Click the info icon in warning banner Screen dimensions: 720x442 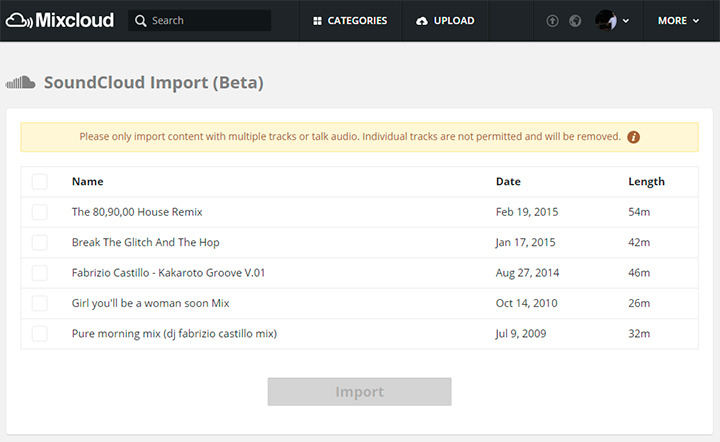point(634,137)
